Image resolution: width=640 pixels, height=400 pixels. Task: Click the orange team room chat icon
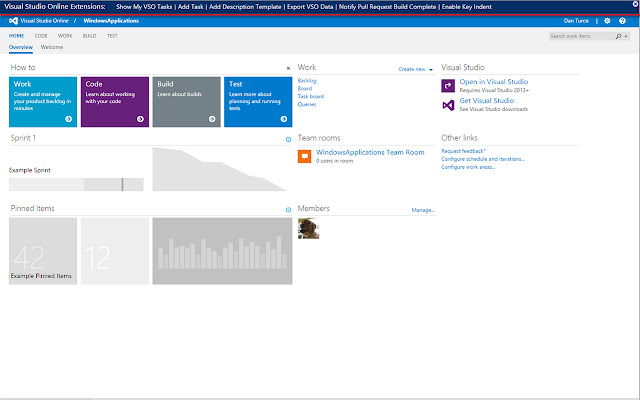pyautogui.click(x=304, y=156)
